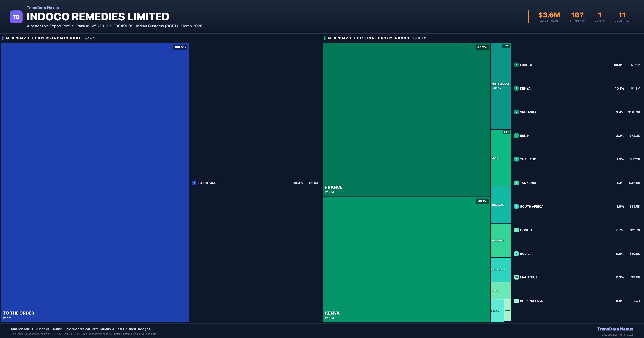Screen dimensions: 644x338
Task: Click France rank 1 badge in legend
Action: pyautogui.click(x=516, y=65)
